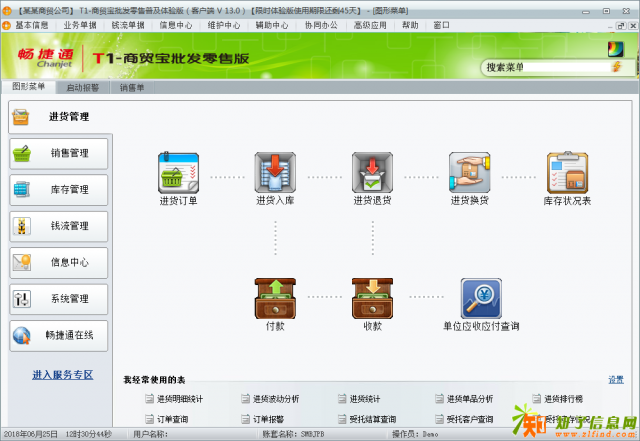
Task: Open the 业务单据 menu
Action: tap(80, 24)
